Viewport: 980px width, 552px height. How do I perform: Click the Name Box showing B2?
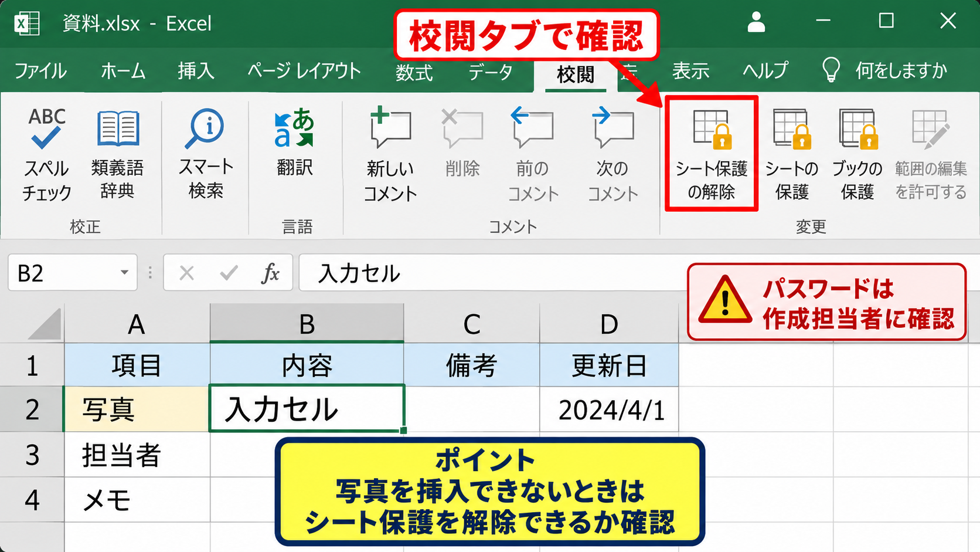coord(73,272)
